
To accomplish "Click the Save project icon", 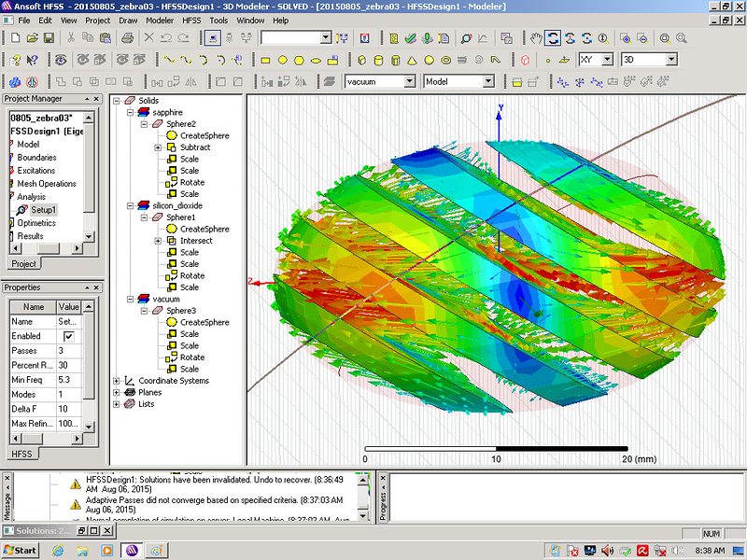I will click(49, 38).
